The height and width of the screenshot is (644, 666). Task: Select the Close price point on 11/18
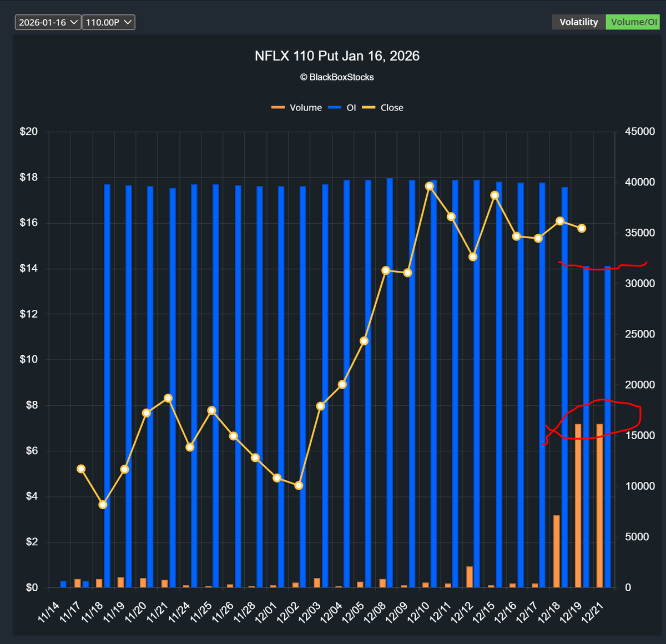point(103,505)
